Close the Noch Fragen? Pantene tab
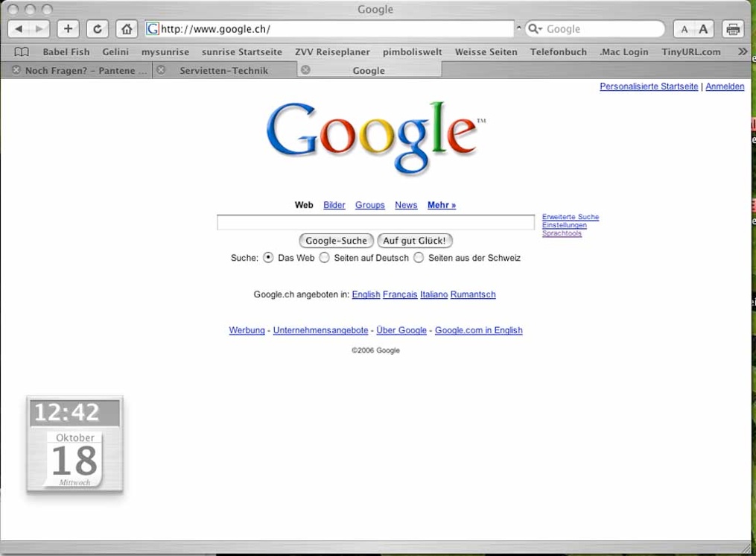This screenshot has height=556, width=756. point(16,70)
